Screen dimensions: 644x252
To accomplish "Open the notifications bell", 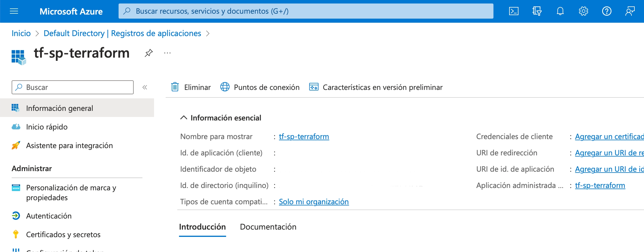I will point(560,11).
